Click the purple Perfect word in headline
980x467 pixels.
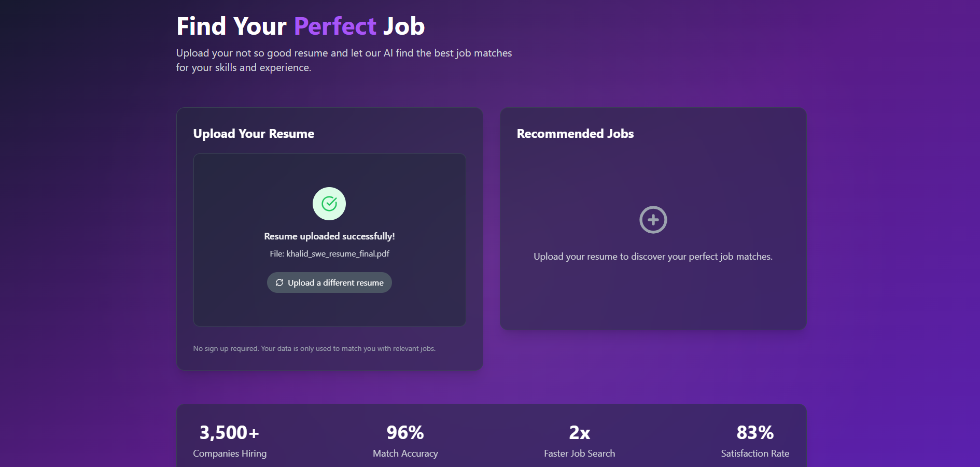coord(335,26)
